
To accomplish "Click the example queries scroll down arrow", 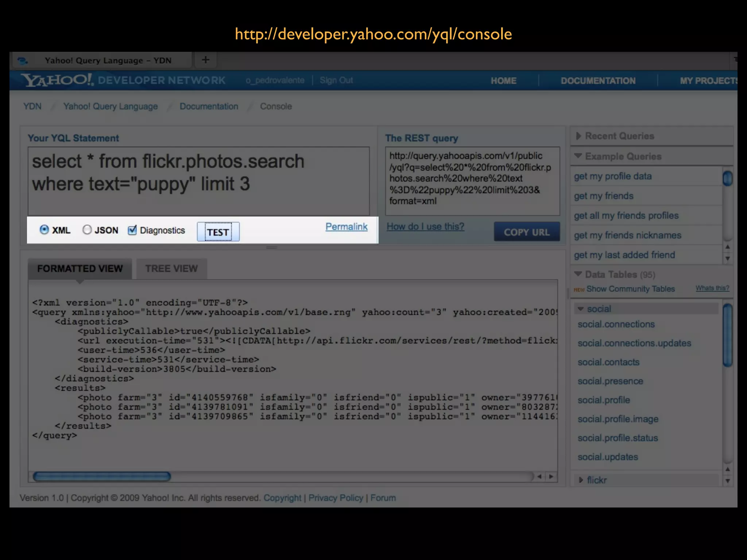I will point(728,258).
